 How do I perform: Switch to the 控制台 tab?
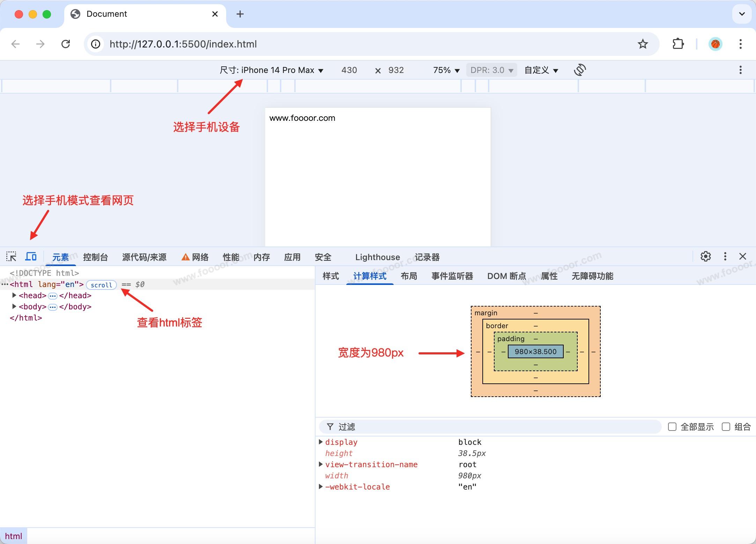95,257
